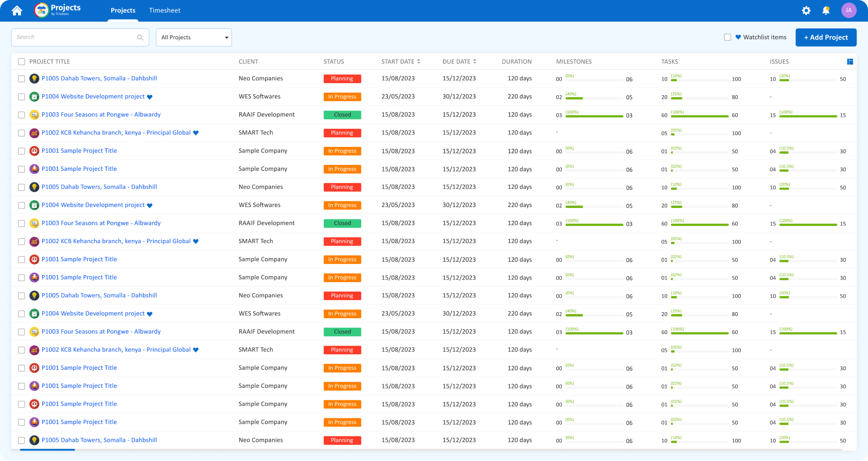Open the settings gear icon
This screenshot has width=868, height=461.
pyautogui.click(x=806, y=11)
